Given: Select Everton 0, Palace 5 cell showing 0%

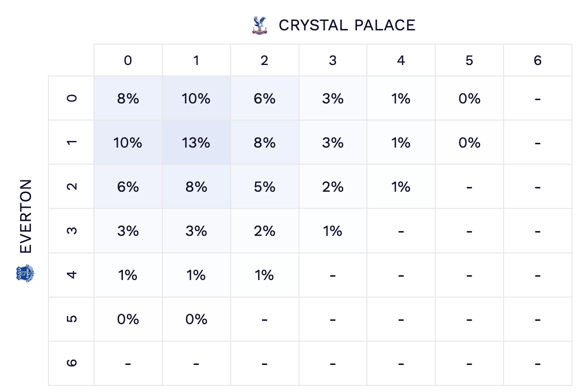Looking at the screenshot, I should (x=469, y=99).
